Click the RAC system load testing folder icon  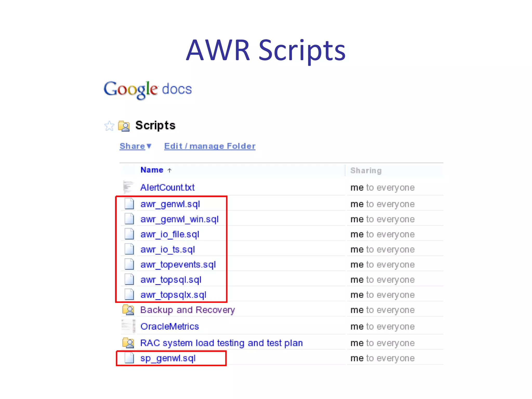pos(128,343)
